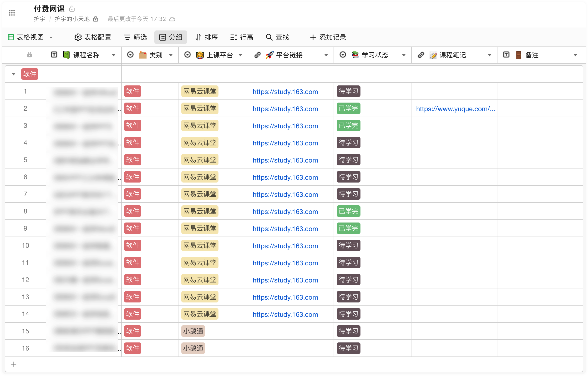The image size is (588, 376).
Task: Open study.163.com link in row 14
Action: (285, 314)
